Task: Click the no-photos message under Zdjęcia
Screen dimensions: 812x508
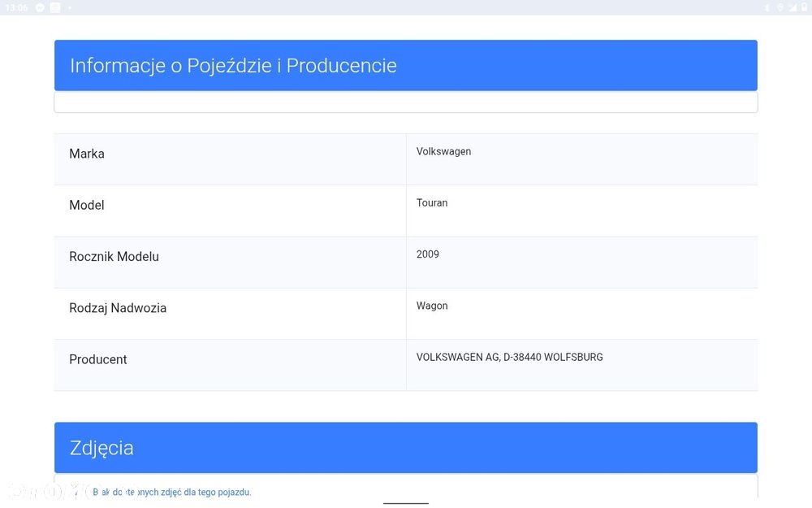Action: point(172,492)
